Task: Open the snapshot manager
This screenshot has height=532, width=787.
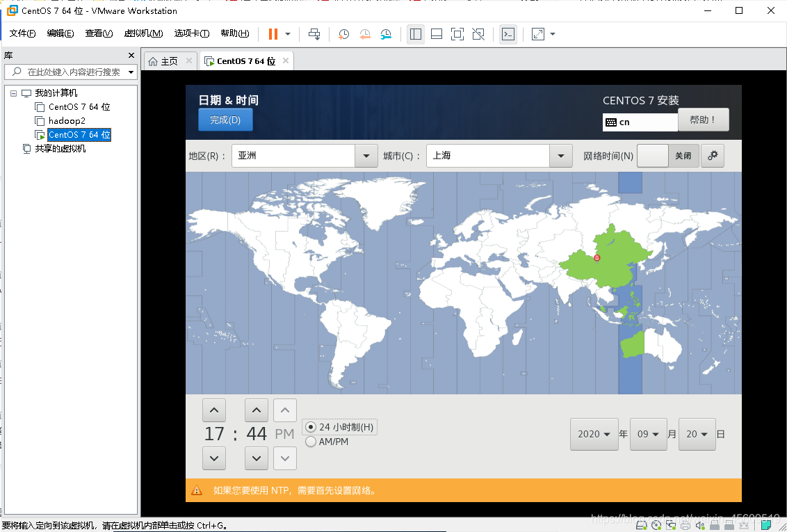Action: [386, 34]
